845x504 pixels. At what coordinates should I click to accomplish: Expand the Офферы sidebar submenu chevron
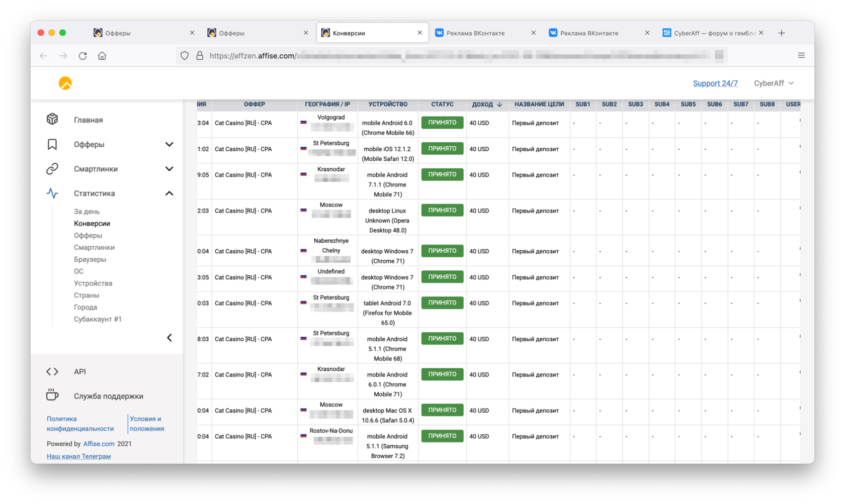pos(170,144)
